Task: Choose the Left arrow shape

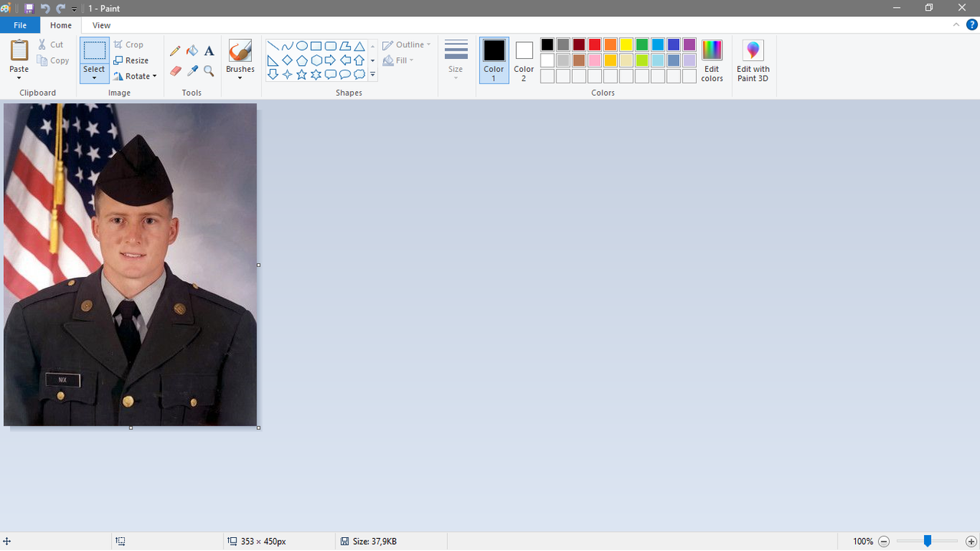Action: [345, 60]
